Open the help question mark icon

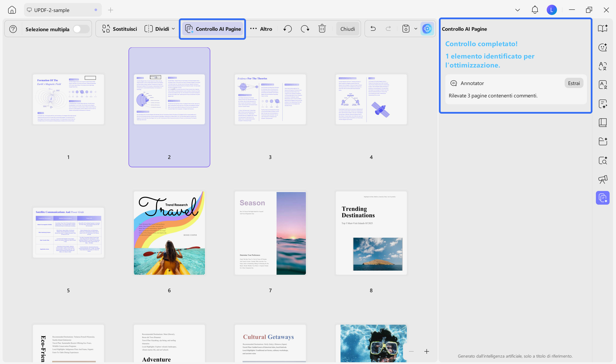[13, 29]
